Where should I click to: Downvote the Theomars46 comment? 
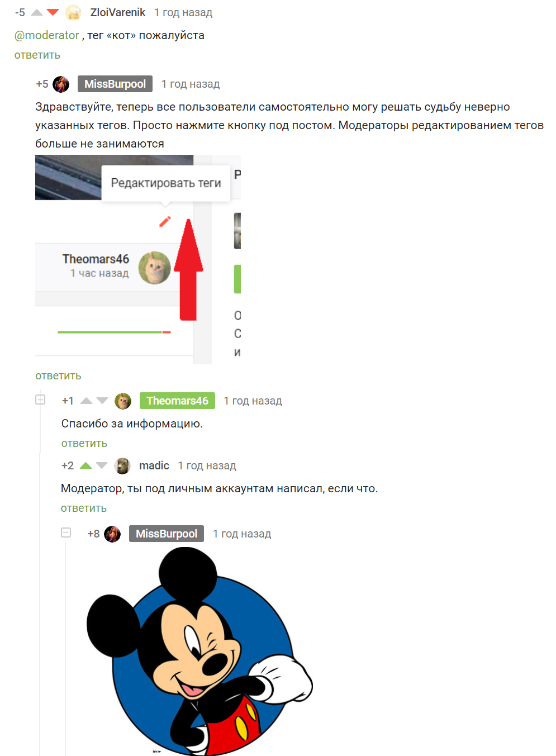102,401
